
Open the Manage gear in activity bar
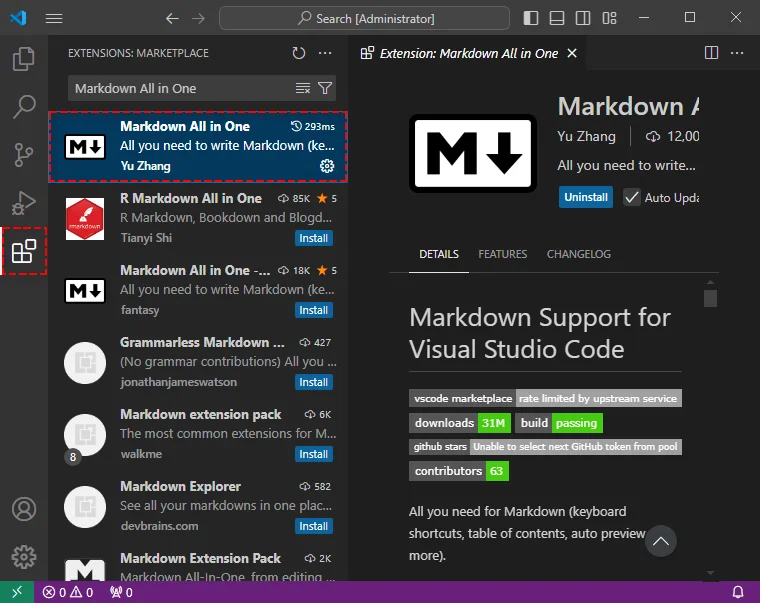click(24, 557)
